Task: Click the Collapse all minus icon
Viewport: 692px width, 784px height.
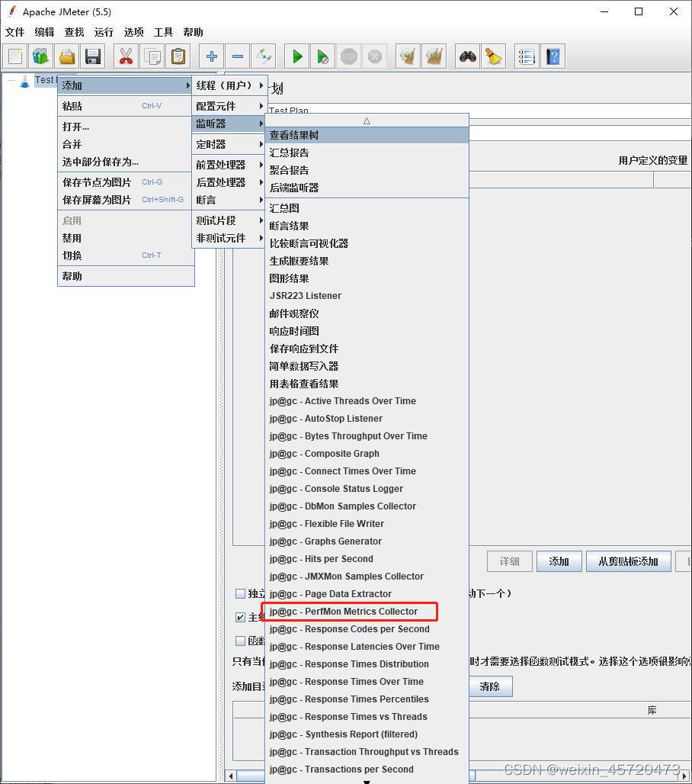Action: coord(237,56)
